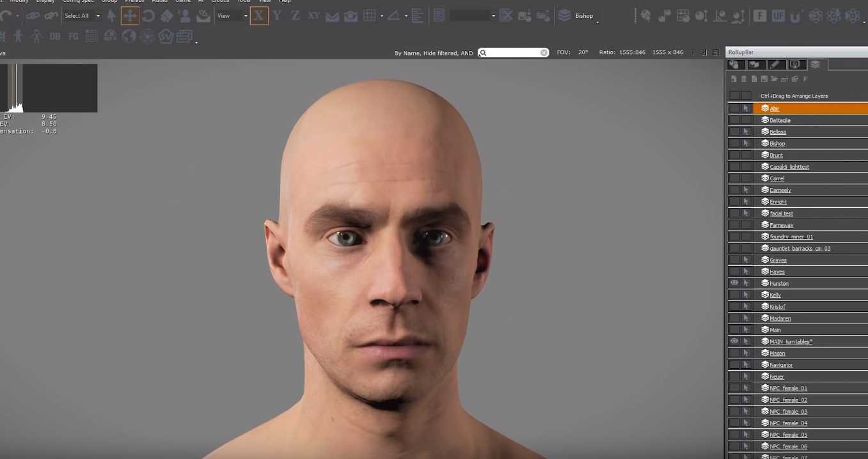This screenshot has width=868, height=459.
Task: Toggle selectable arrow for Abr layer
Action: tap(746, 108)
